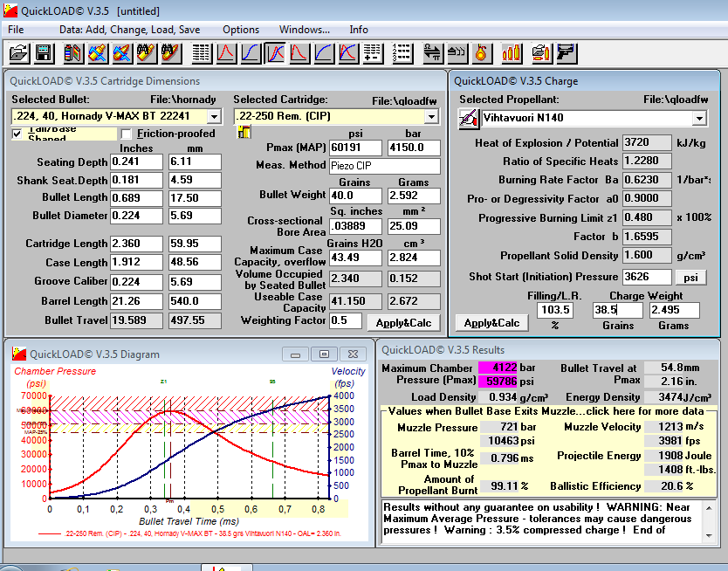Open the propellant table grid icon
Screen dimensions: 728x571
202,52
